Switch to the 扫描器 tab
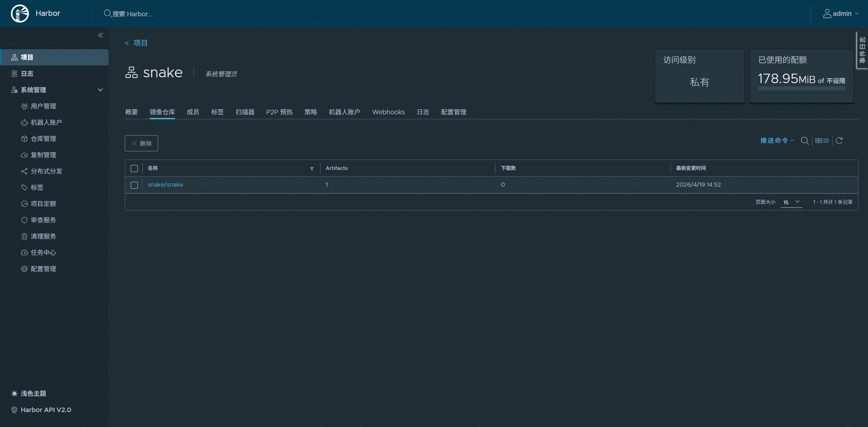This screenshot has width=868, height=427. pos(245,112)
